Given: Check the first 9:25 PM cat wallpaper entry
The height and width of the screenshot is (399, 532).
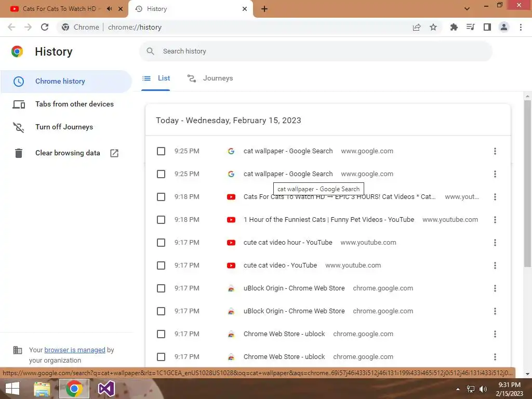Looking at the screenshot, I should 161,151.
